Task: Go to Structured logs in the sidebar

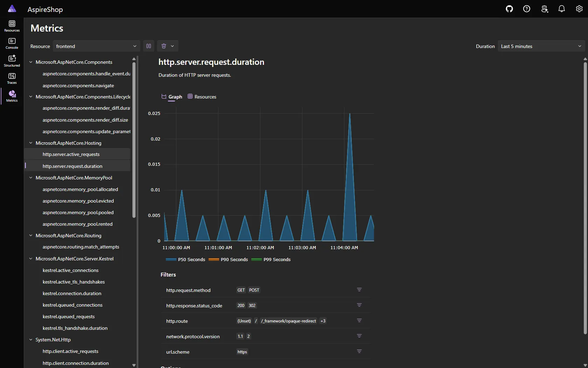Action: (x=12, y=61)
